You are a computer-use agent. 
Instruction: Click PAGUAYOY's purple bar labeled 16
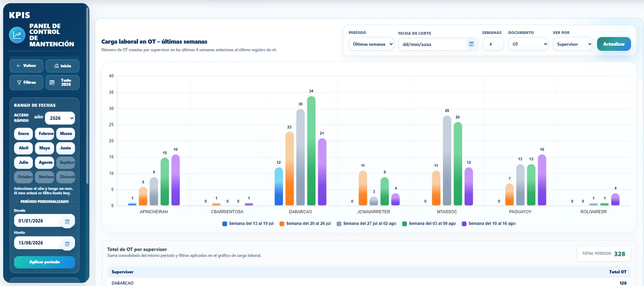coord(542,180)
